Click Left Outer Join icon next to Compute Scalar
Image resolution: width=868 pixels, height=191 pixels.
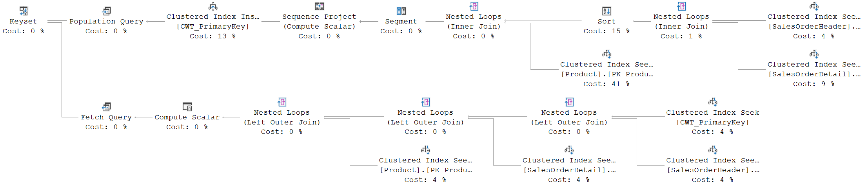tap(282, 102)
